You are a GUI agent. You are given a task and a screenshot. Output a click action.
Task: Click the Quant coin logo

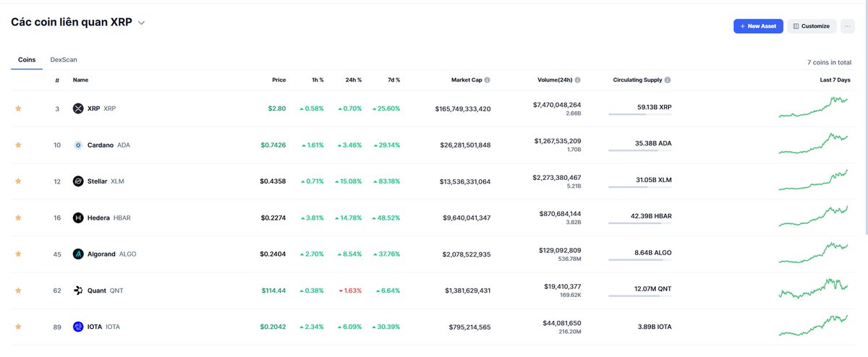78,290
